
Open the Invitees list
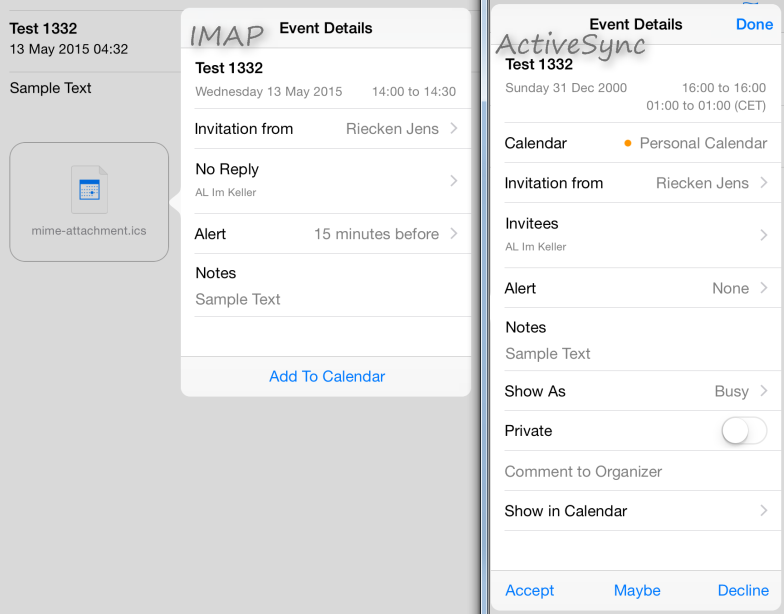tap(636, 234)
